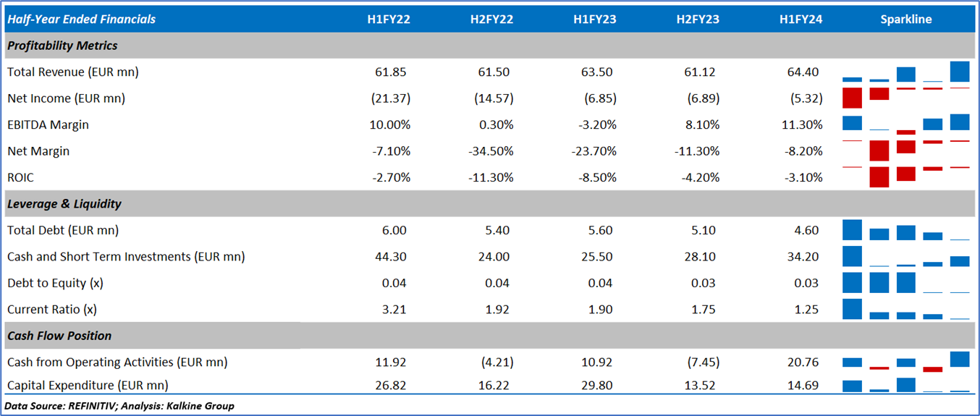The image size is (980, 416).
Task: Select the H1FY22 Net Income cell (21.37)
Action: coord(390,98)
